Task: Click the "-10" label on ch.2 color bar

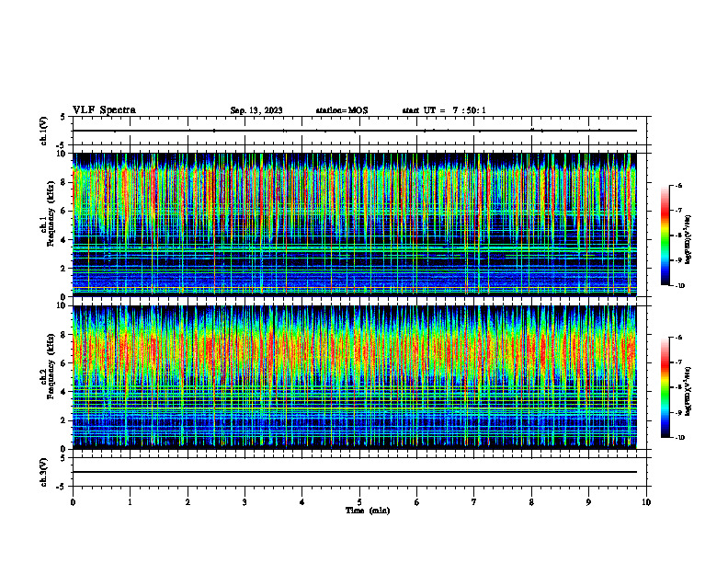Action: coord(680,438)
